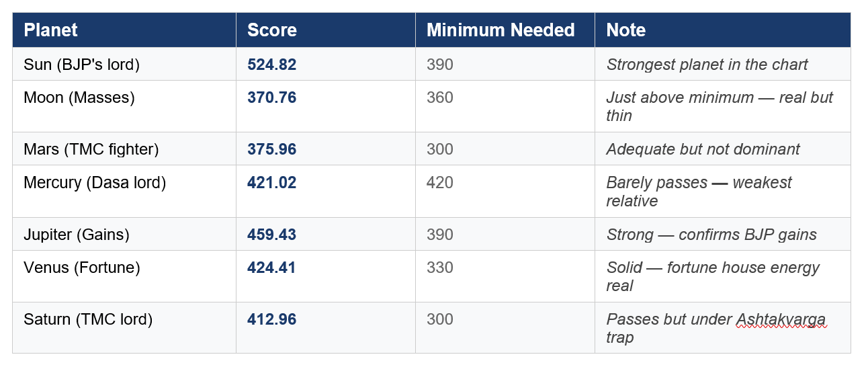Click the misspelled word Ashtakvarga
The width and height of the screenshot is (868, 367).
point(781,319)
